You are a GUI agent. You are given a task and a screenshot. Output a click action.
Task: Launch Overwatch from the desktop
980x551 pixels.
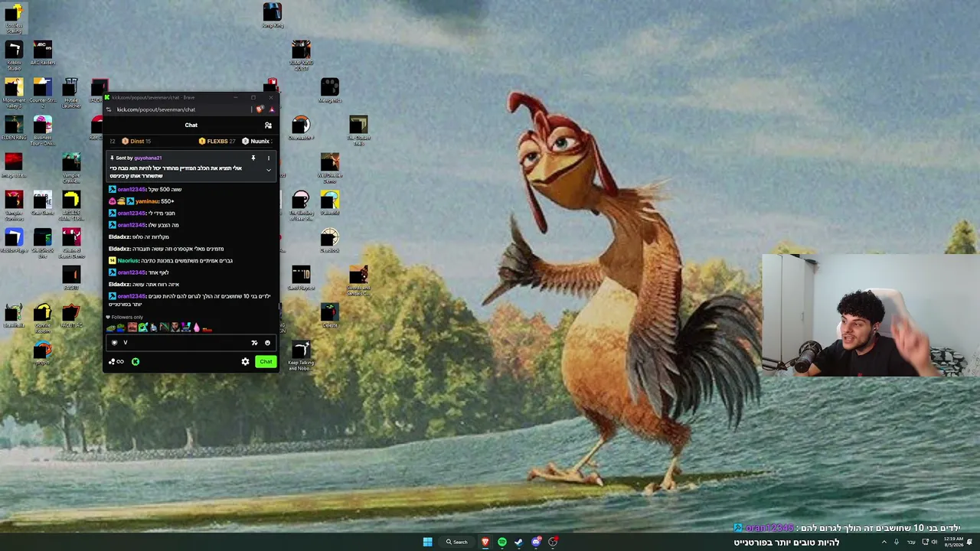pos(301,128)
